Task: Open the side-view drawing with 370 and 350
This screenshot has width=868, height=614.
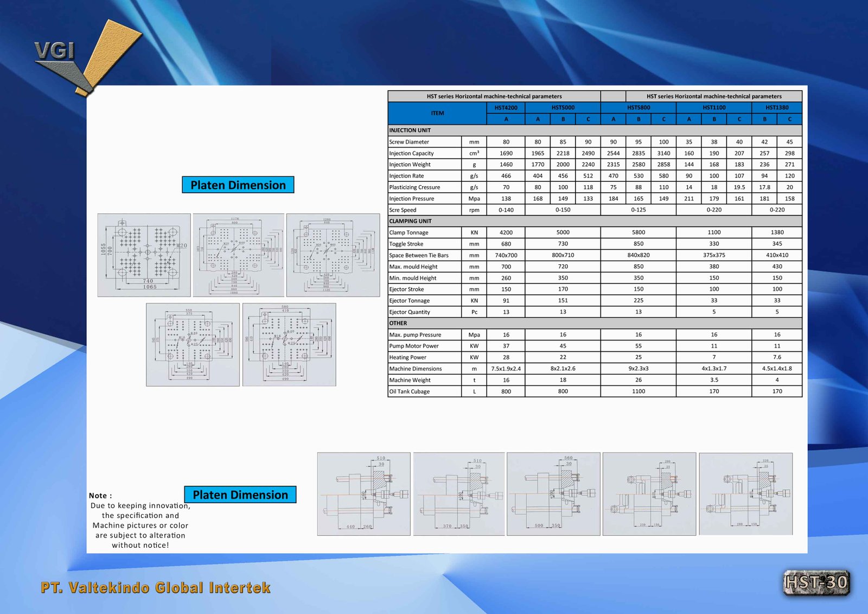Action: point(459,494)
